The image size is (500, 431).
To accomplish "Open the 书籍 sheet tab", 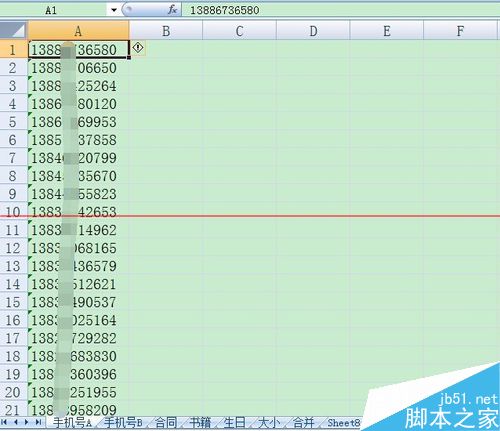I will click(200, 423).
